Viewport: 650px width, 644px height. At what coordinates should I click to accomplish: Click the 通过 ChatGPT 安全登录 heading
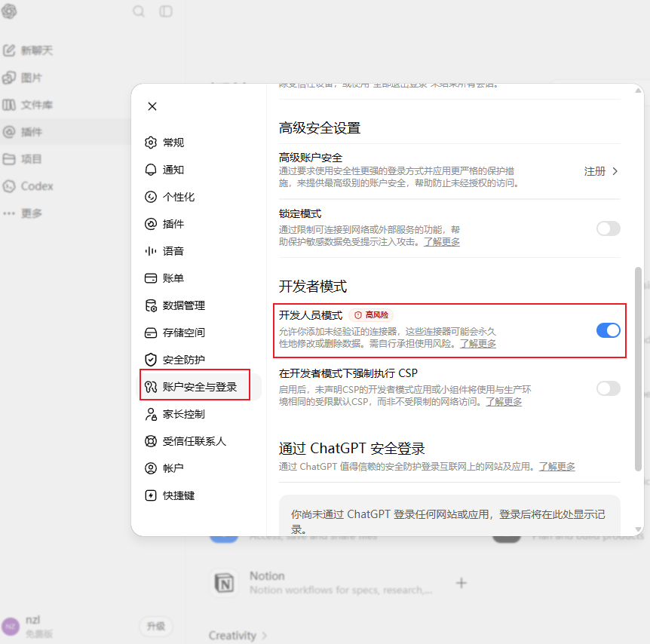click(352, 448)
